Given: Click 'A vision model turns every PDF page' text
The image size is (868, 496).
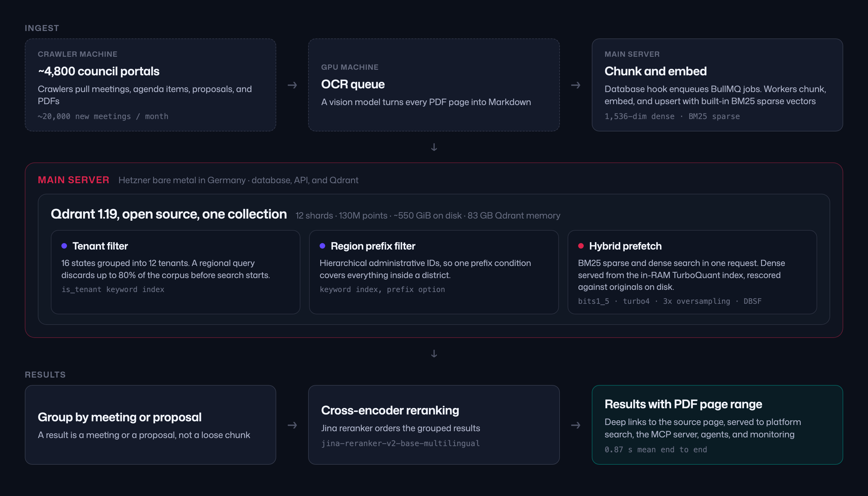Looking at the screenshot, I should (426, 102).
